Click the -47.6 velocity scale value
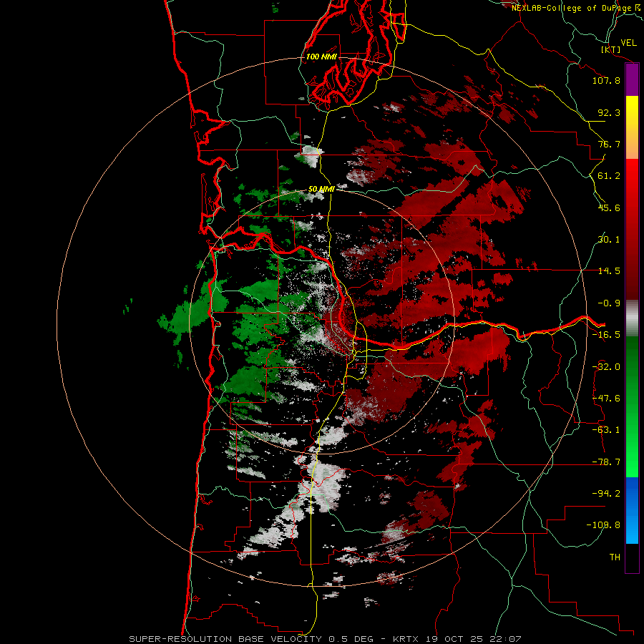Image resolution: width=644 pixels, height=644 pixels. [606, 399]
